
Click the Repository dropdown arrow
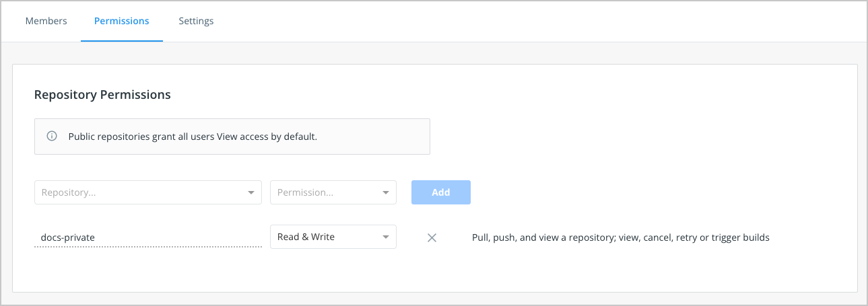click(x=251, y=193)
